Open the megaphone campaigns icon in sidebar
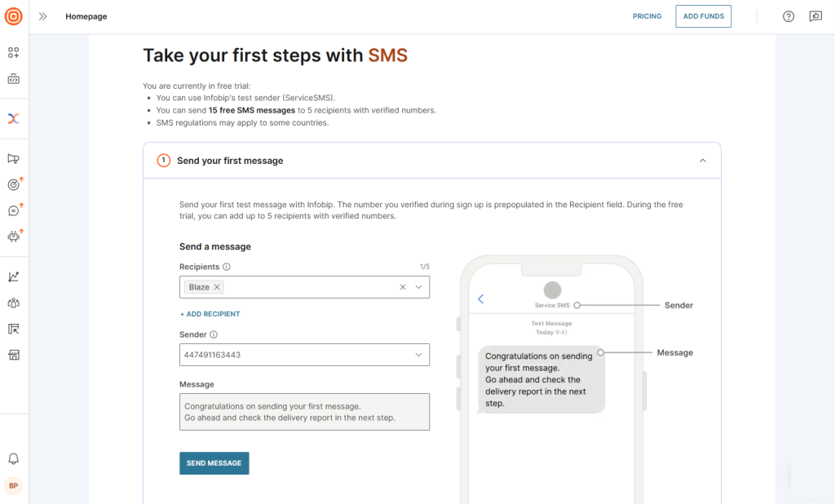Screen dimensions: 835x504 tap(13, 159)
